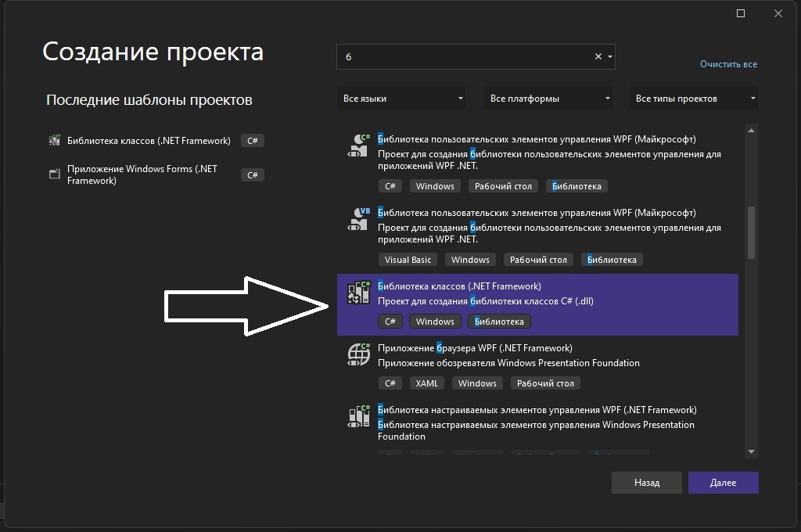The height and width of the screenshot is (532, 801).
Task: Clear the search box with the X icon
Action: pos(598,57)
